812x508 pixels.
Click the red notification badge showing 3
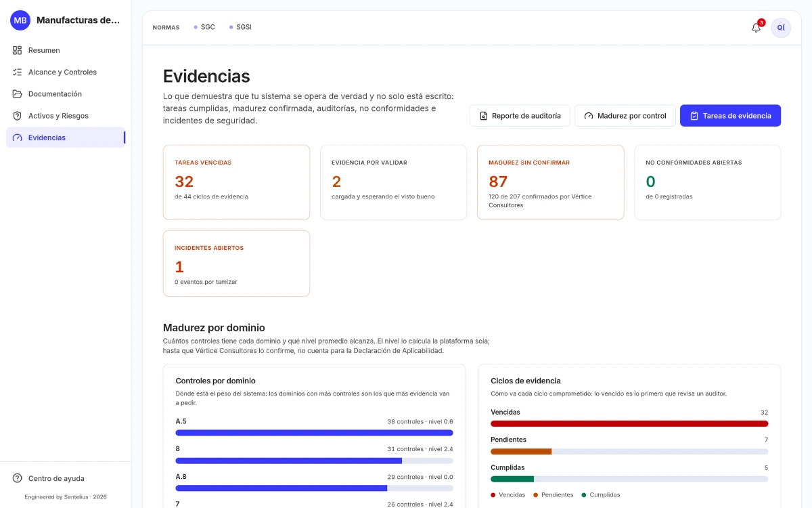(761, 22)
